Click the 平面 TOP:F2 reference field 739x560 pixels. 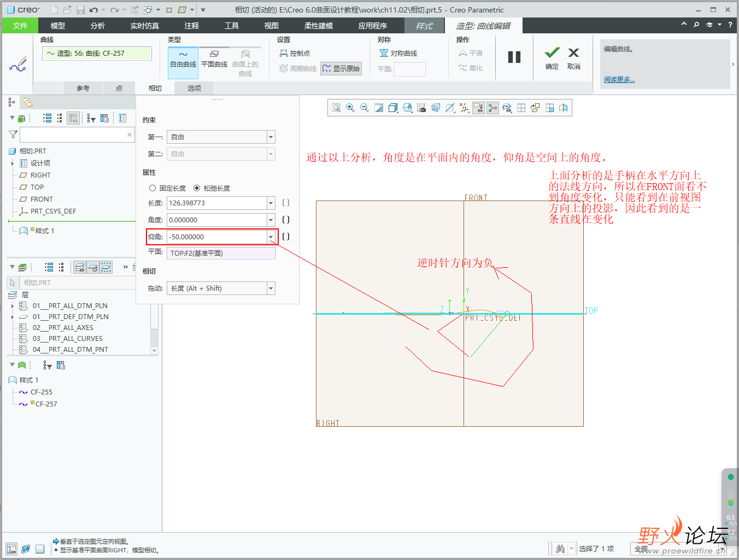click(221, 254)
